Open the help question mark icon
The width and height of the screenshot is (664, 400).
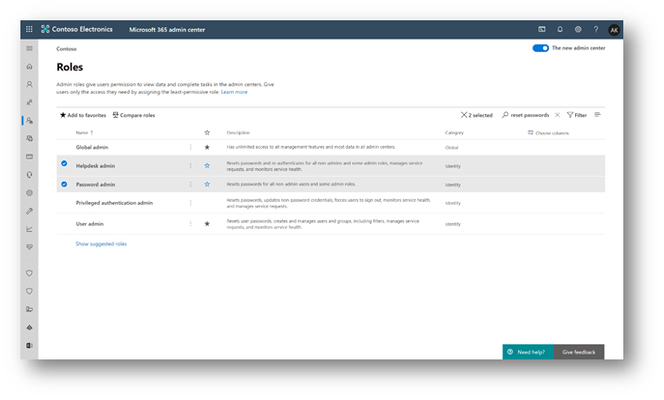pos(596,29)
